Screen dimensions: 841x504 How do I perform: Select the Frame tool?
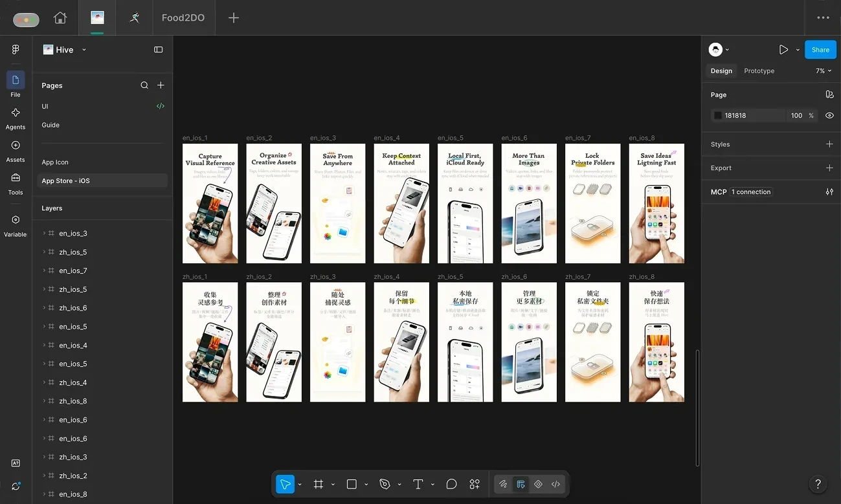[x=319, y=484]
